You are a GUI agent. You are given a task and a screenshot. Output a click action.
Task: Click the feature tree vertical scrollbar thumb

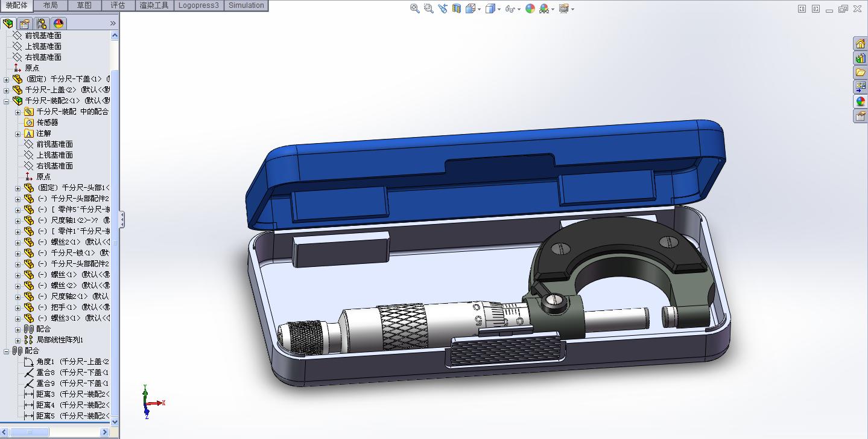(115, 243)
